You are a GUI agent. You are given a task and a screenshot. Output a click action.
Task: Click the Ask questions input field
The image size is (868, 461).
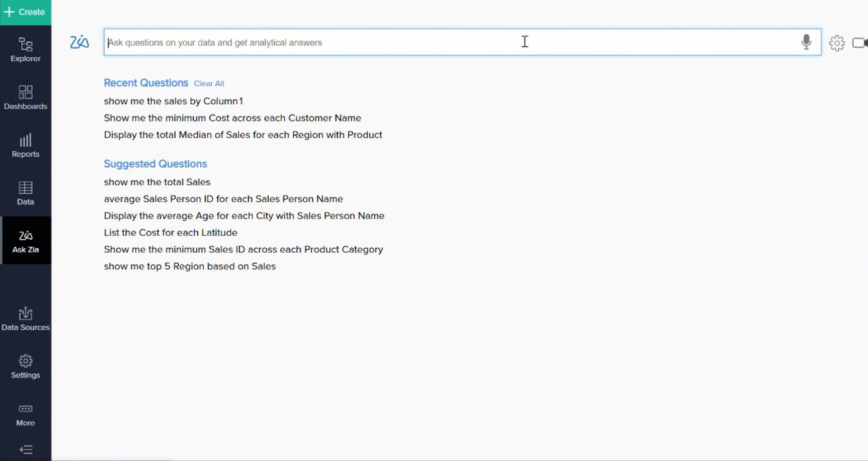[450, 42]
